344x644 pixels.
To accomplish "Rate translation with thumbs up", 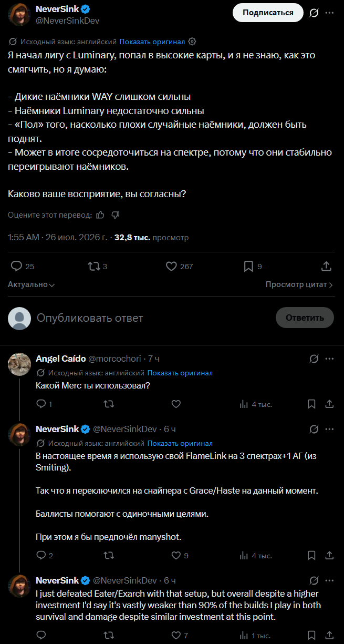I will (100, 215).
